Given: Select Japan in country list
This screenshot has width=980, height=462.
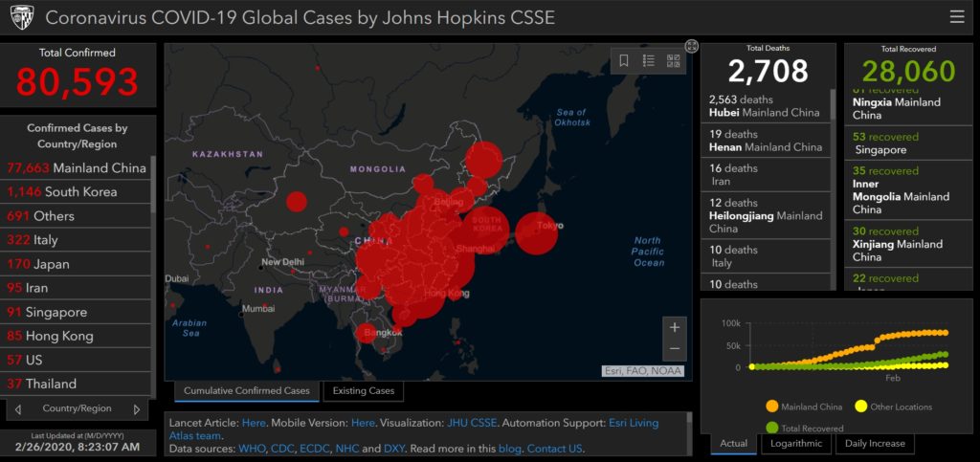Looking at the screenshot, I should [x=77, y=264].
